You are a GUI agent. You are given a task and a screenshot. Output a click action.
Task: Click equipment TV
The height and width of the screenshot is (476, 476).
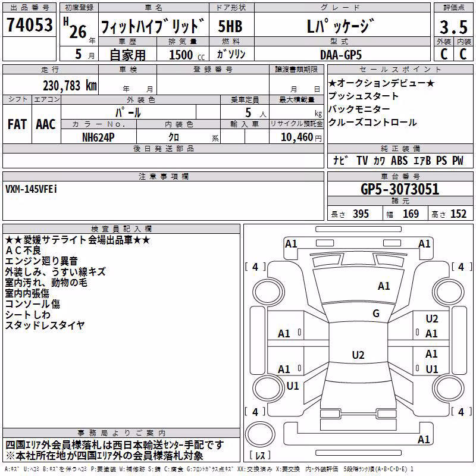[362, 161]
